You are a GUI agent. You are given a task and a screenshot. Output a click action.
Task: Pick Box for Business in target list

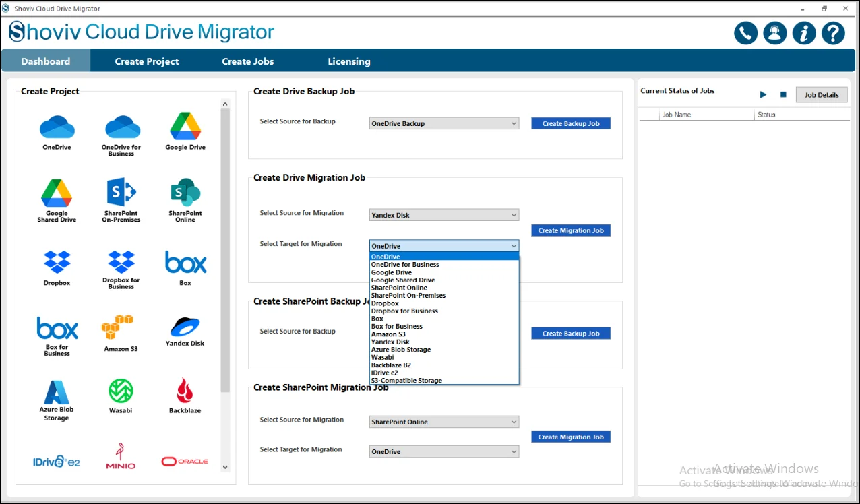coord(444,327)
